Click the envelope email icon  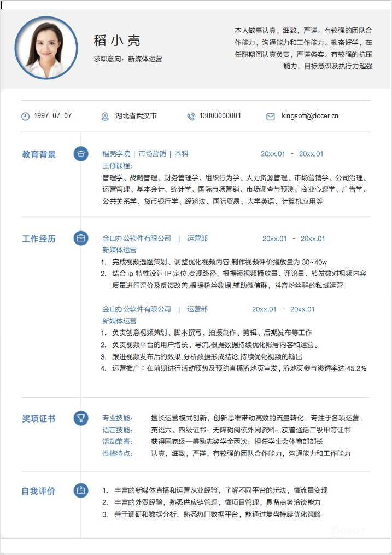[270, 117]
